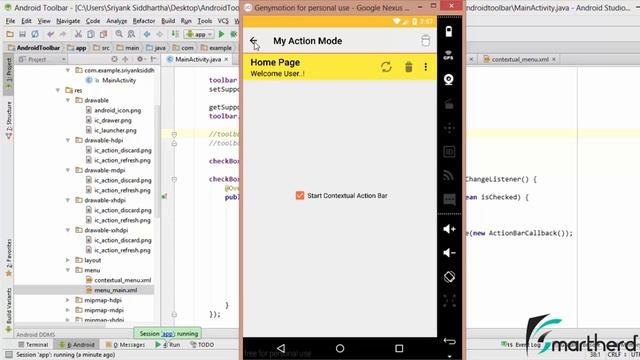Open Genymotion camera widget
This screenshot has height=360, width=640.
tap(449, 80)
